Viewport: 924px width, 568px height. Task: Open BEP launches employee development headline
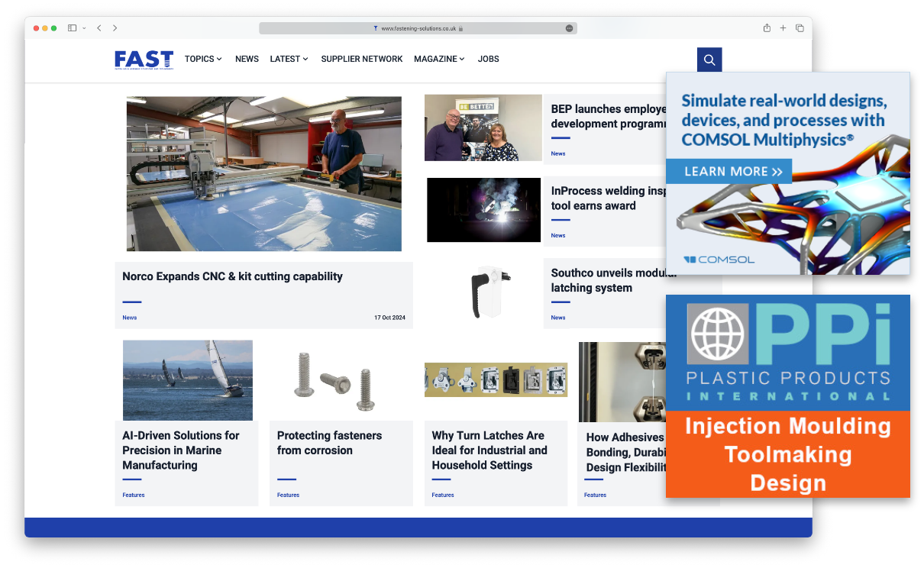point(609,116)
